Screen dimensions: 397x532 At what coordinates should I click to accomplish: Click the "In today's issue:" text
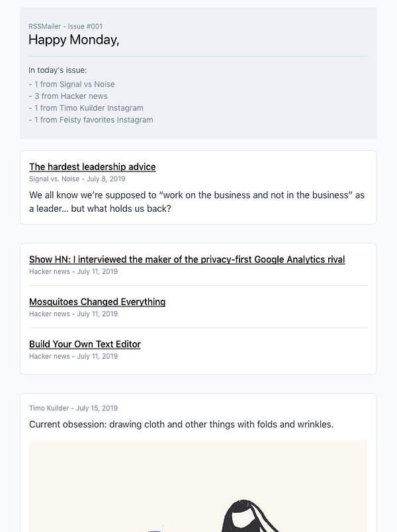[x=58, y=70]
